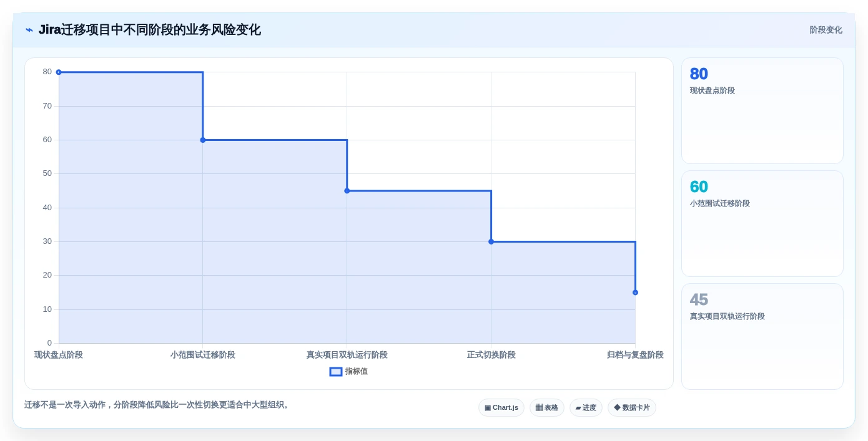Click the 现状盘点阶段 card caption

[x=713, y=90]
